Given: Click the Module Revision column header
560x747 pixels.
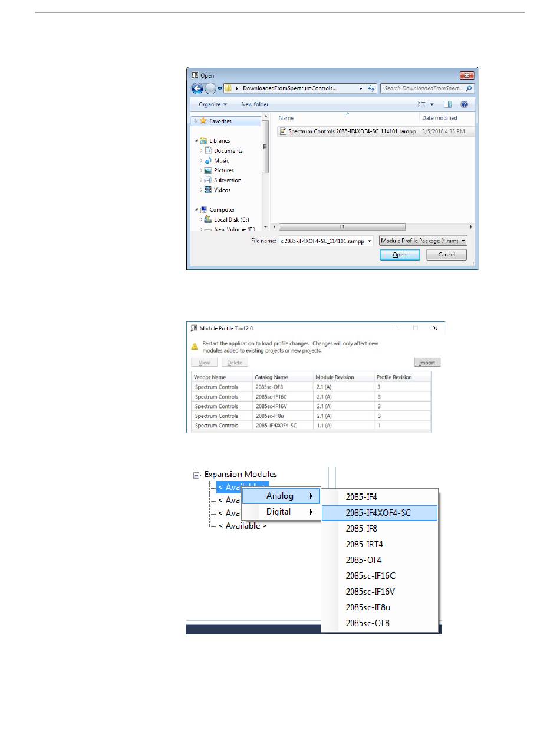Looking at the screenshot, I should [344, 377].
